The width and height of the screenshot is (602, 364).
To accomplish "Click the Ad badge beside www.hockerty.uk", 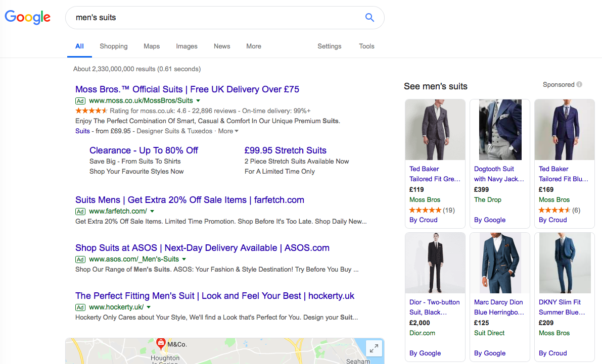I will click(x=80, y=307).
